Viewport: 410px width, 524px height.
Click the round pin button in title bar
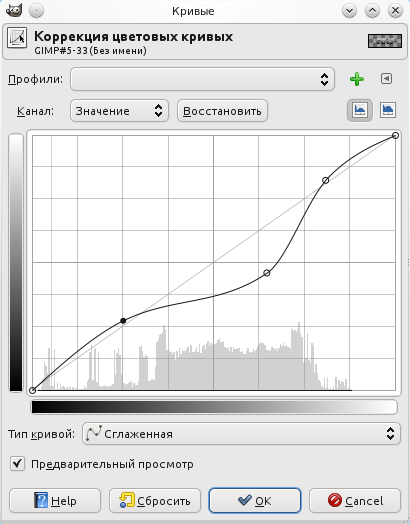tap(36, 11)
